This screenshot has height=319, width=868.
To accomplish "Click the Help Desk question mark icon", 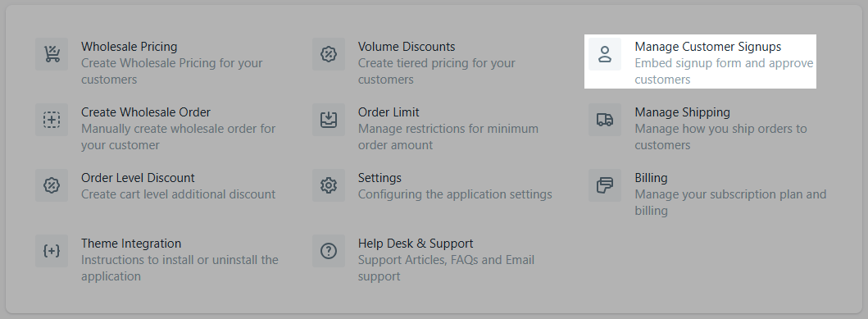I will click(329, 251).
